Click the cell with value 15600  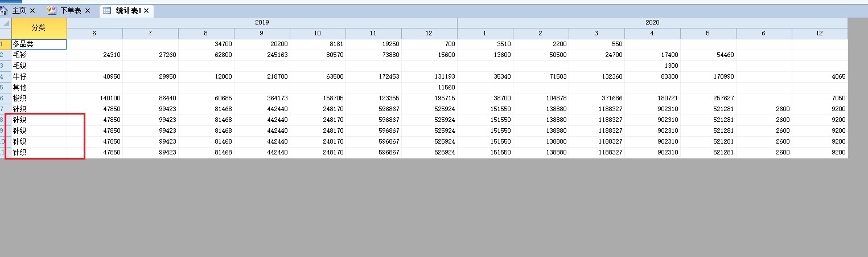coord(429,55)
